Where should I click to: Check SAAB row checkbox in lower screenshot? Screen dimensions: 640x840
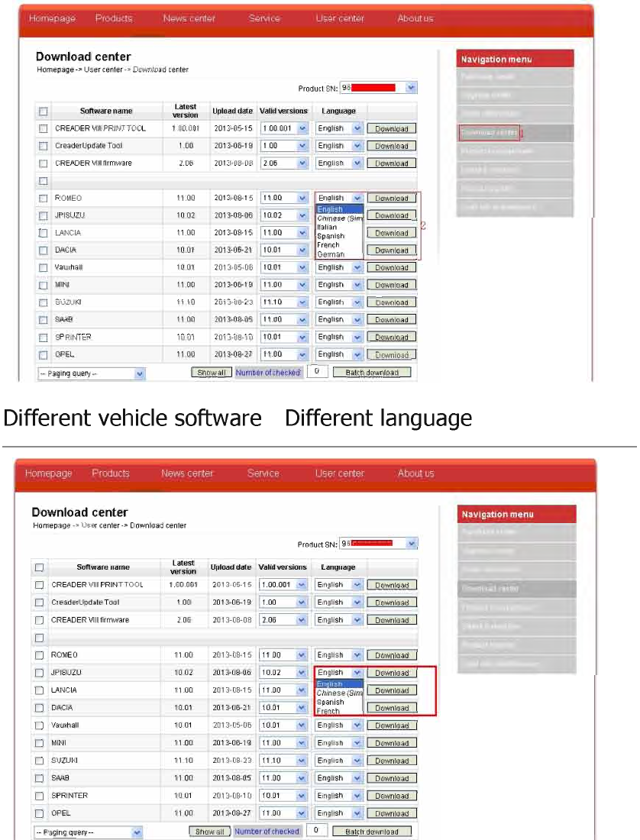click(39, 778)
